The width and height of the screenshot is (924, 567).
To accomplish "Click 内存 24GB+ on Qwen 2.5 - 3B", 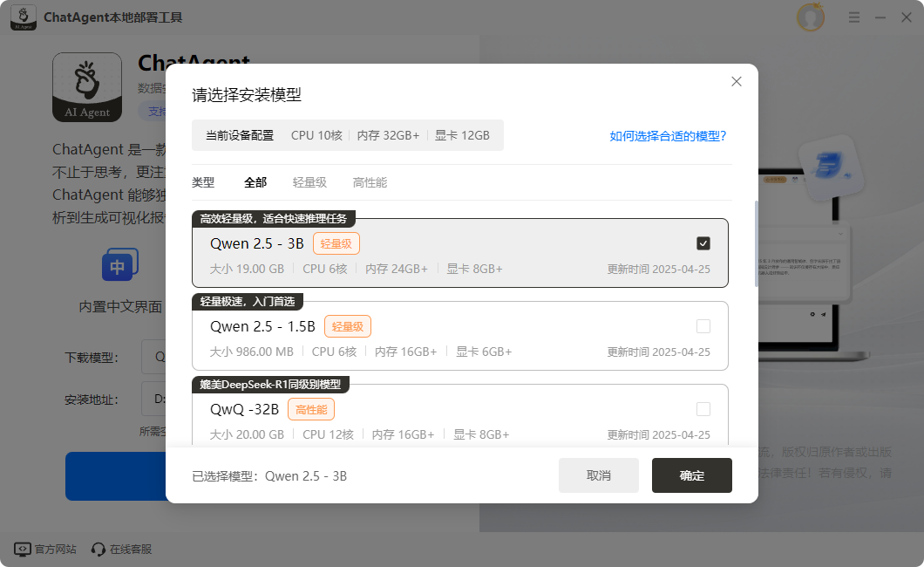I will (397, 269).
